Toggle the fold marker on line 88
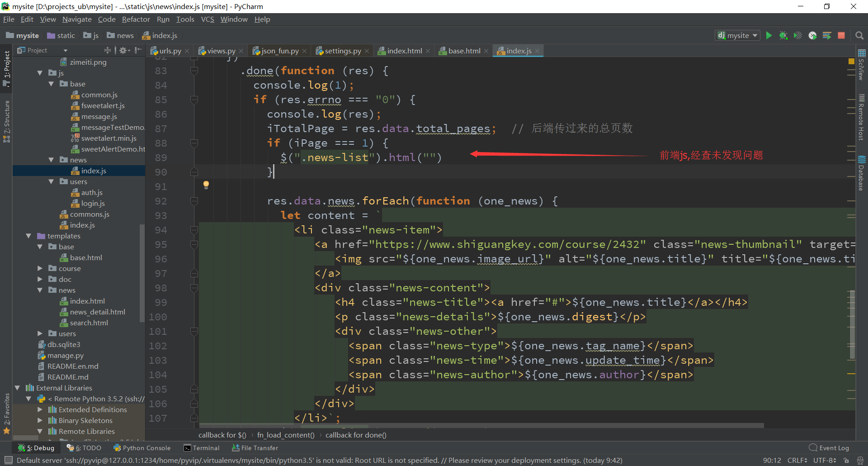Image resolution: width=868 pixels, height=466 pixels. click(x=194, y=143)
